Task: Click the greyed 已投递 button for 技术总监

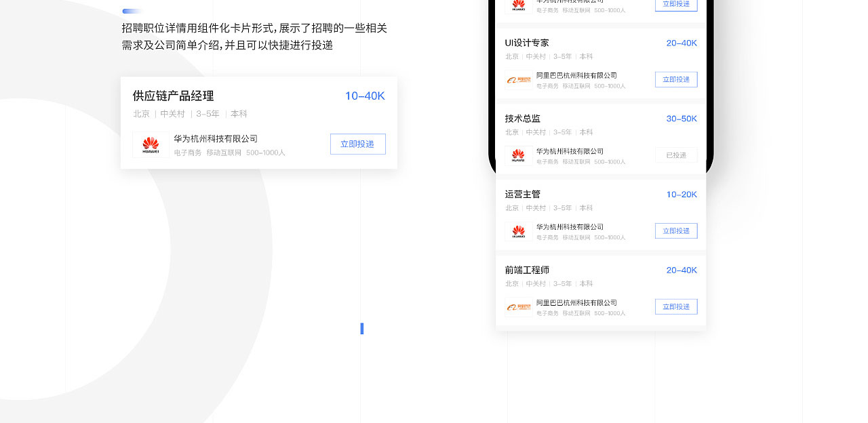Action: pyautogui.click(x=676, y=155)
